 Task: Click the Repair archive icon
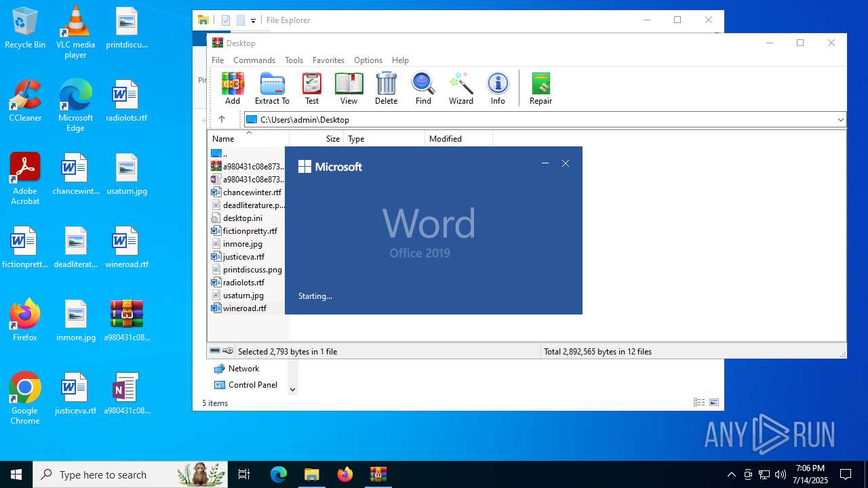pyautogui.click(x=540, y=89)
